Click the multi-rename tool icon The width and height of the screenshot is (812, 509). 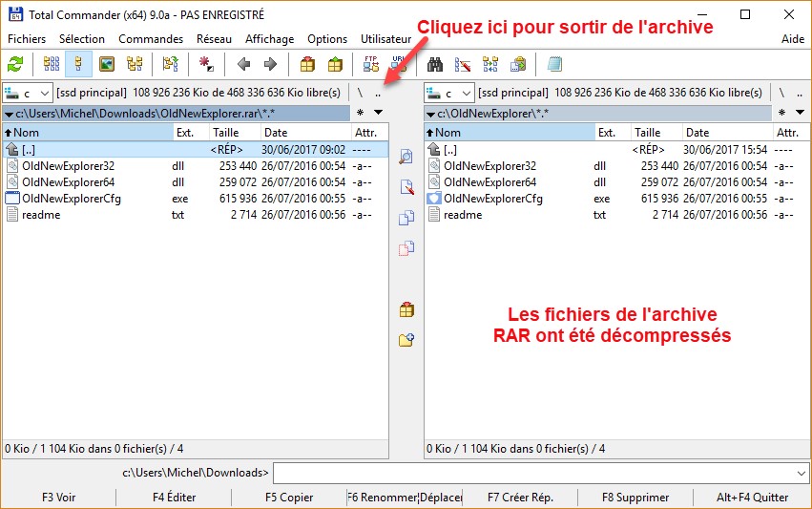point(463,64)
